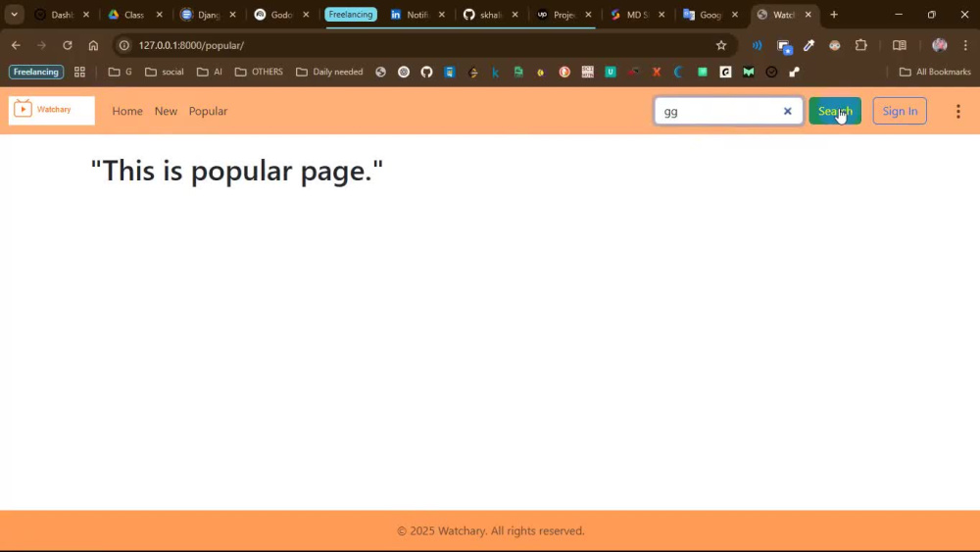980x552 pixels.
Task: Close the Dashboard tab
Action: (86, 15)
